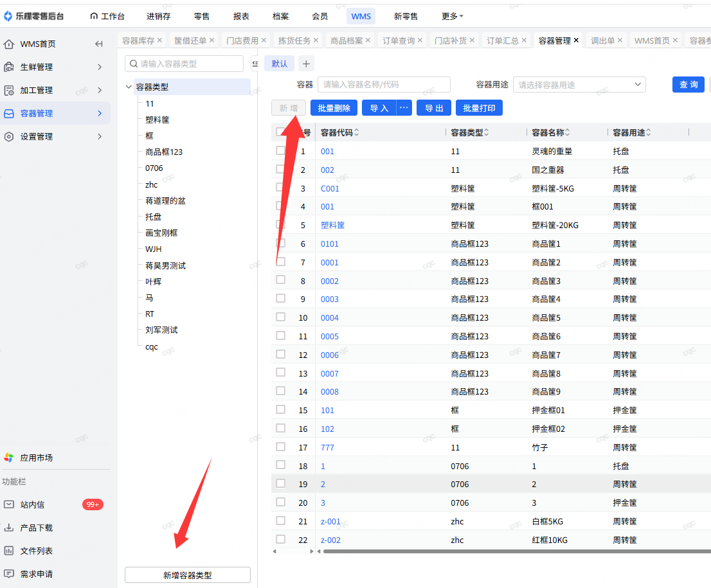Collapse the tree panel with the toggle icon
This screenshot has width=711, height=588.
tap(255, 64)
